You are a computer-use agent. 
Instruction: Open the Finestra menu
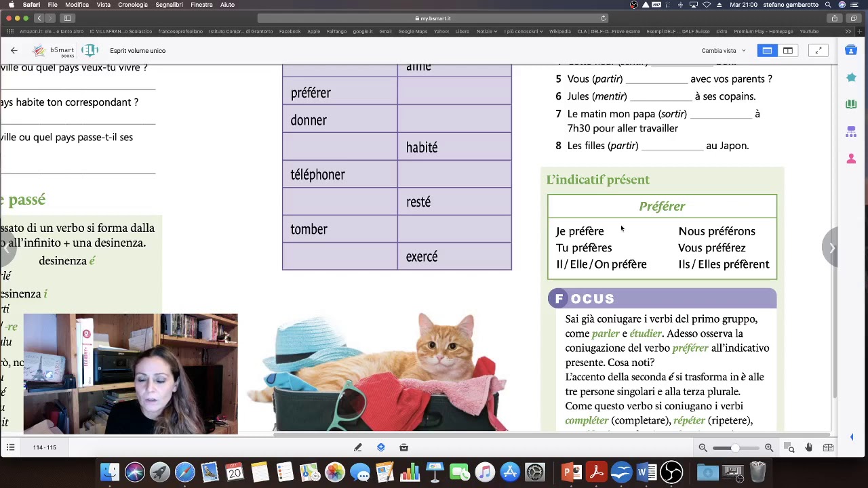tap(201, 5)
